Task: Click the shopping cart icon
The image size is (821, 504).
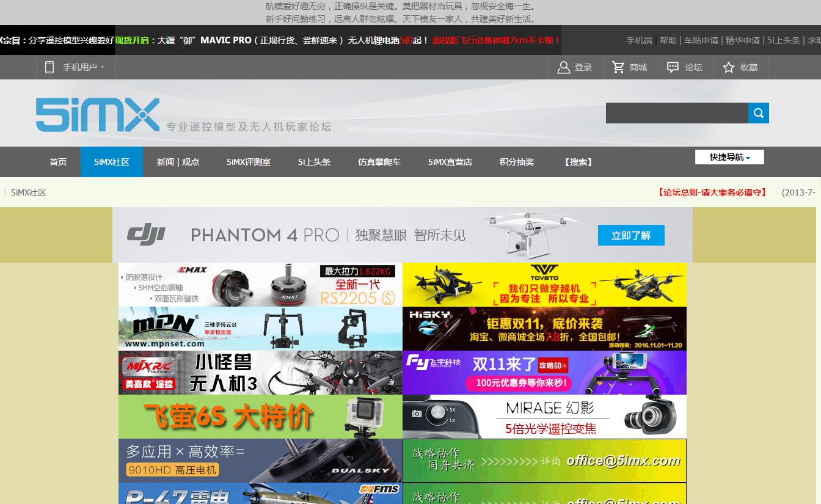Action: [619, 67]
